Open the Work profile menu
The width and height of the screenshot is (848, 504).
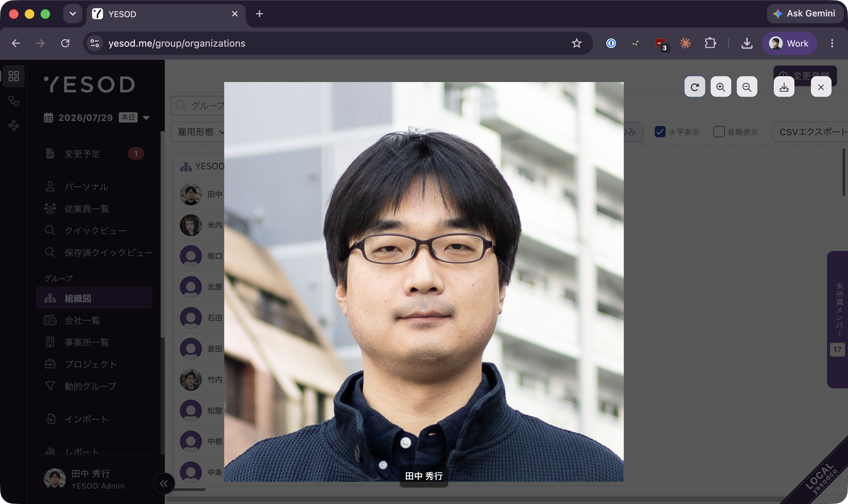[789, 43]
